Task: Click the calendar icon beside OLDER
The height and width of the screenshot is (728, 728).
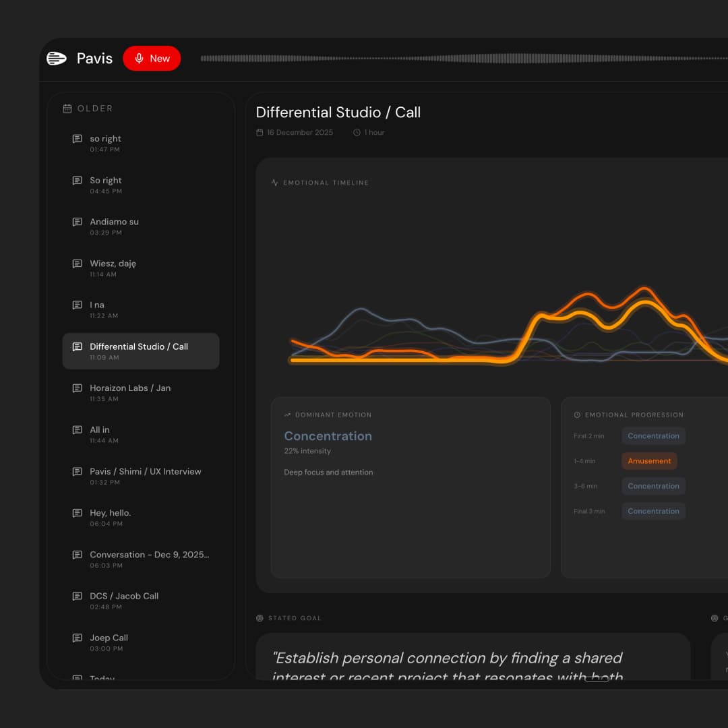Action: pyautogui.click(x=67, y=109)
